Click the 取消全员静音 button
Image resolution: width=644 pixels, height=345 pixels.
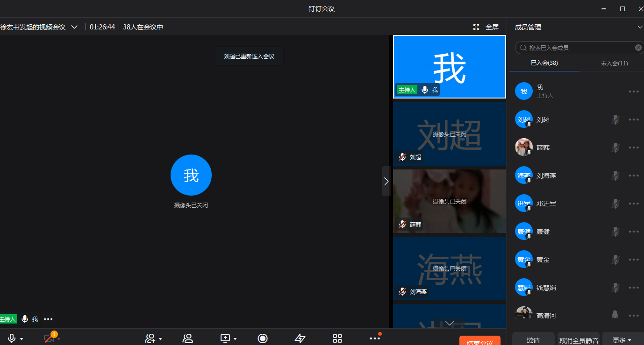(x=579, y=340)
